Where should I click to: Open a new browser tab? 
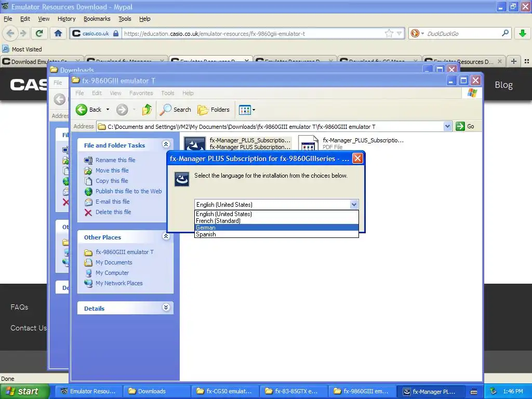coord(514,61)
